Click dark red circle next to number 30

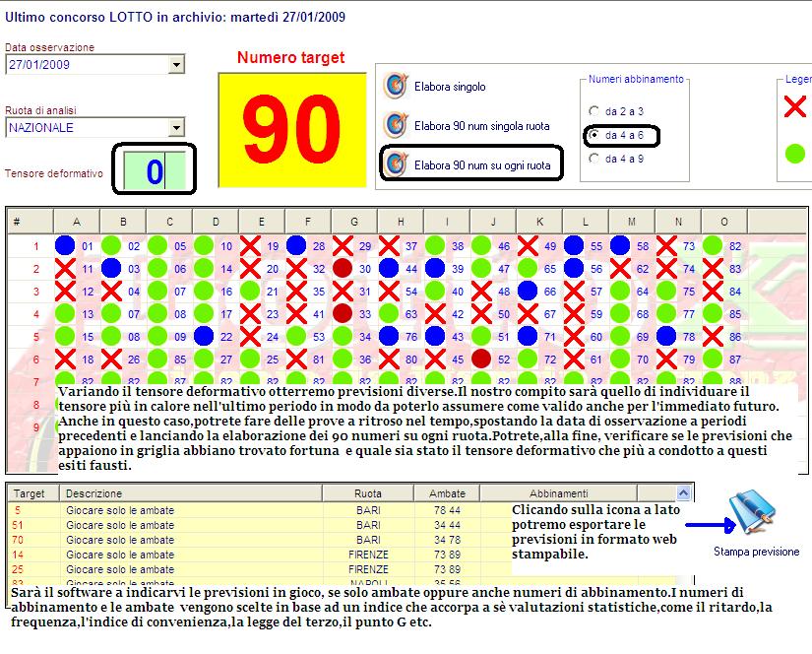(343, 269)
